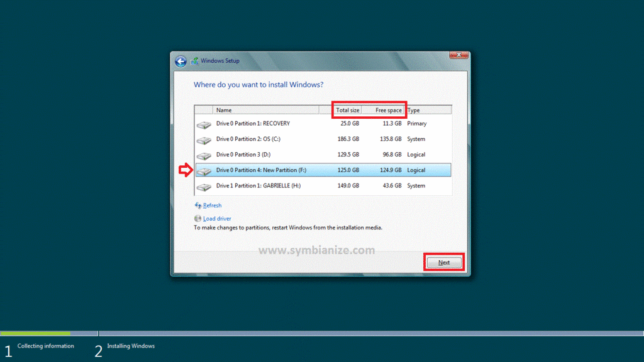Click the 11.3 GB free space cell
Screen dimensions: 644x362
392,124
